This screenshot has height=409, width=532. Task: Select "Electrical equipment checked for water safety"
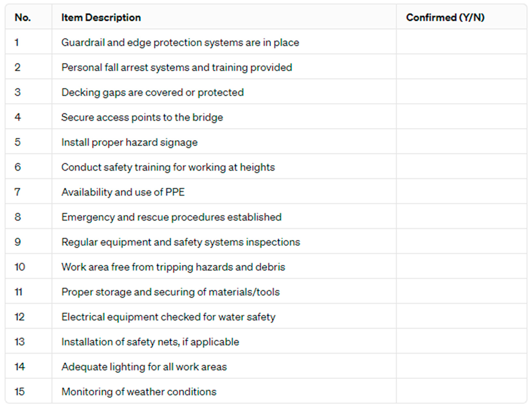coord(168,317)
